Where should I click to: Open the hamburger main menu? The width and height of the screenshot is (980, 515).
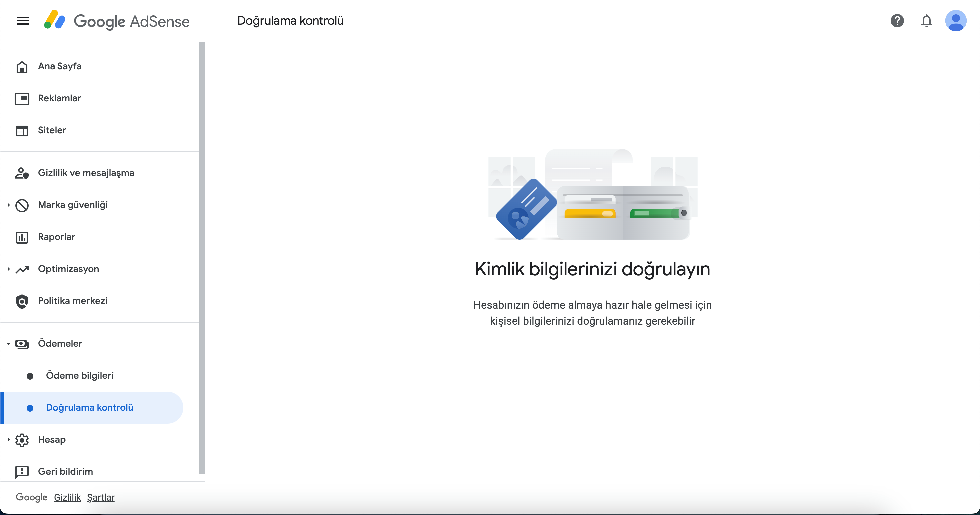click(x=23, y=21)
